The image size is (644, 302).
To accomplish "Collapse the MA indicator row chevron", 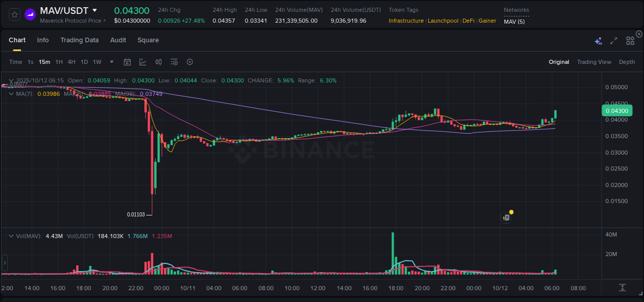I will (11, 94).
